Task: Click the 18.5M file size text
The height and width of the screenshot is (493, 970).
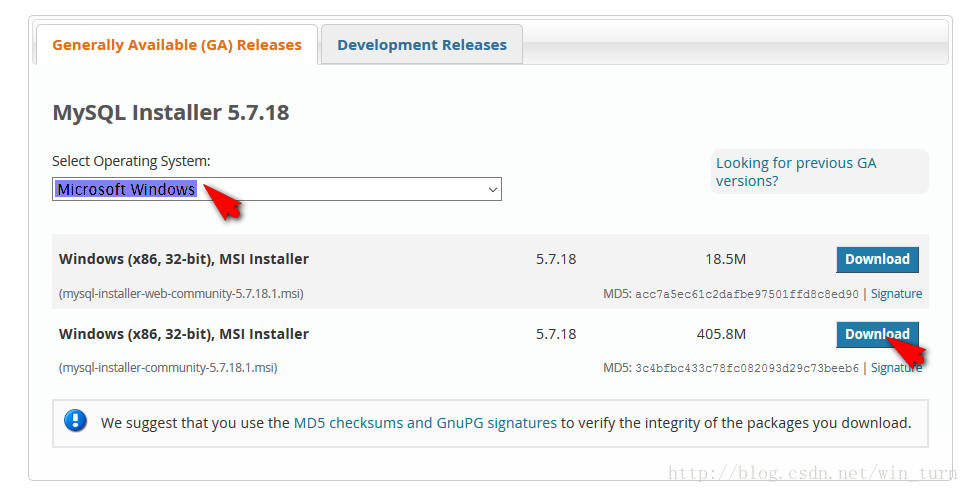Action: [x=725, y=260]
